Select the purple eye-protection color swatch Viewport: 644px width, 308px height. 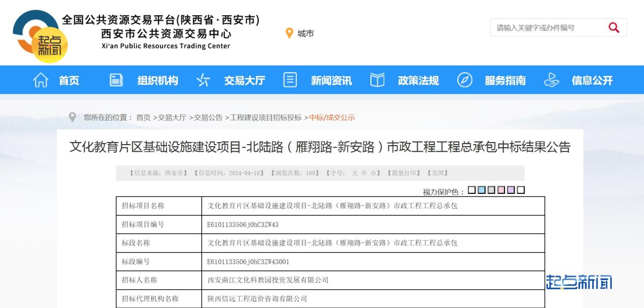pyautogui.click(x=511, y=190)
